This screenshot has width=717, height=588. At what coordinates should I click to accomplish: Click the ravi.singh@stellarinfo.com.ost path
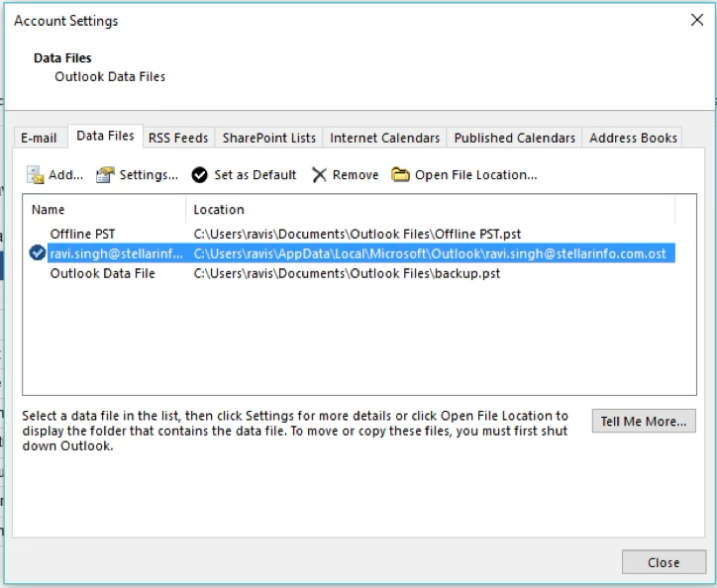click(x=430, y=253)
